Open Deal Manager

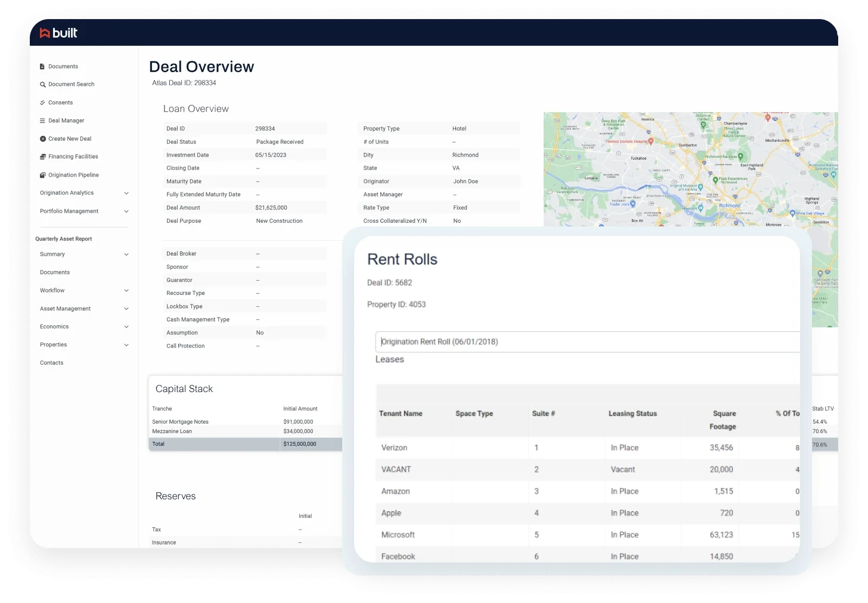66,121
